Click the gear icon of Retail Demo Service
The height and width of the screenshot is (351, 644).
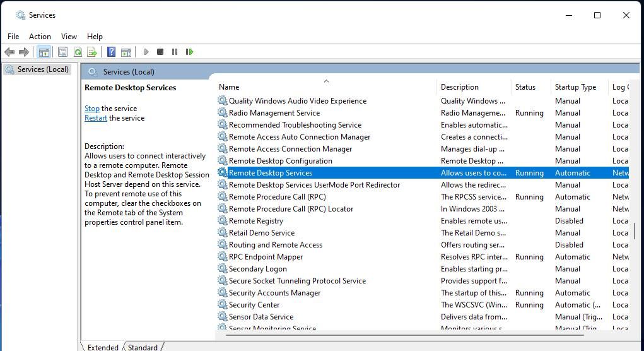pos(222,232)
